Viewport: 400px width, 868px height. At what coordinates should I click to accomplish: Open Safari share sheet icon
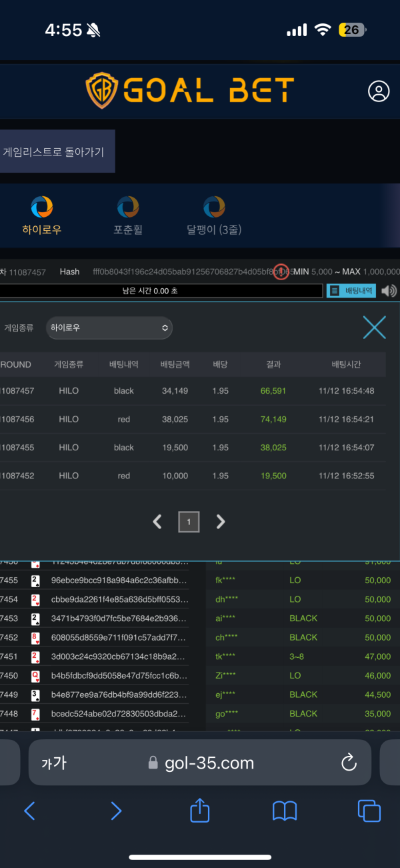200,811
